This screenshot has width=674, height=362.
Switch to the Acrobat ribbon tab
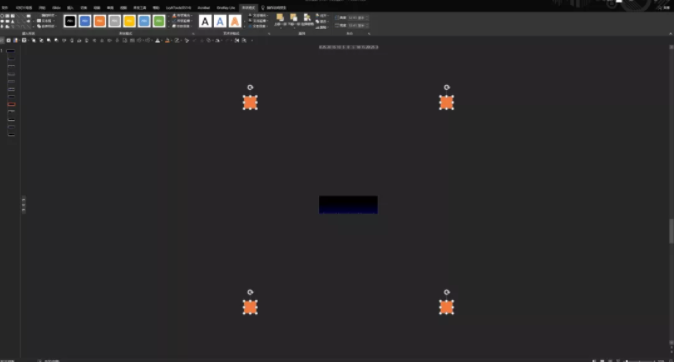point(204,8)
